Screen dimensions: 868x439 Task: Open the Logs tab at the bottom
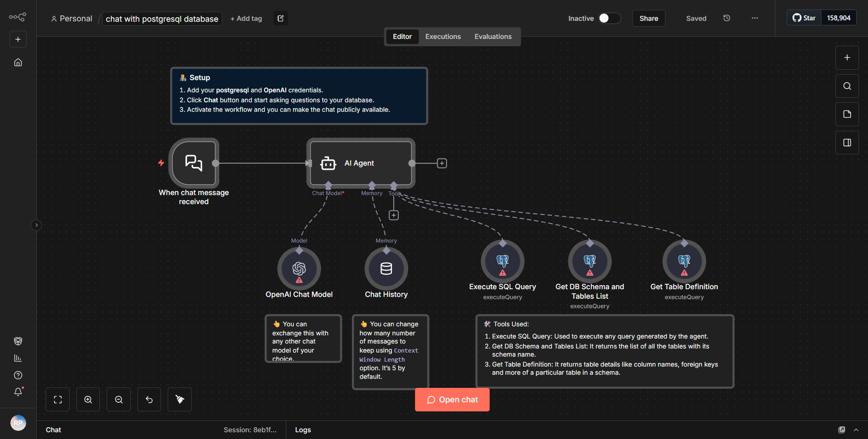[x=303, y=429]
